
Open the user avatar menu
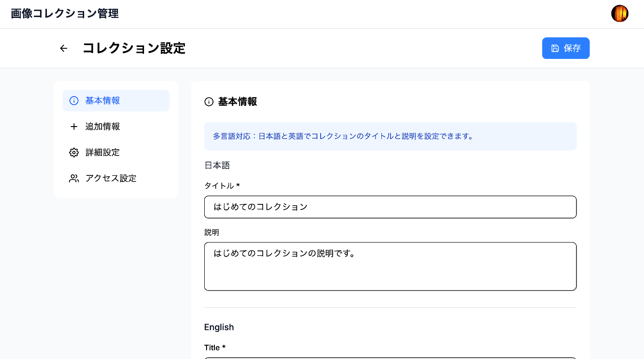pos(620,14)
